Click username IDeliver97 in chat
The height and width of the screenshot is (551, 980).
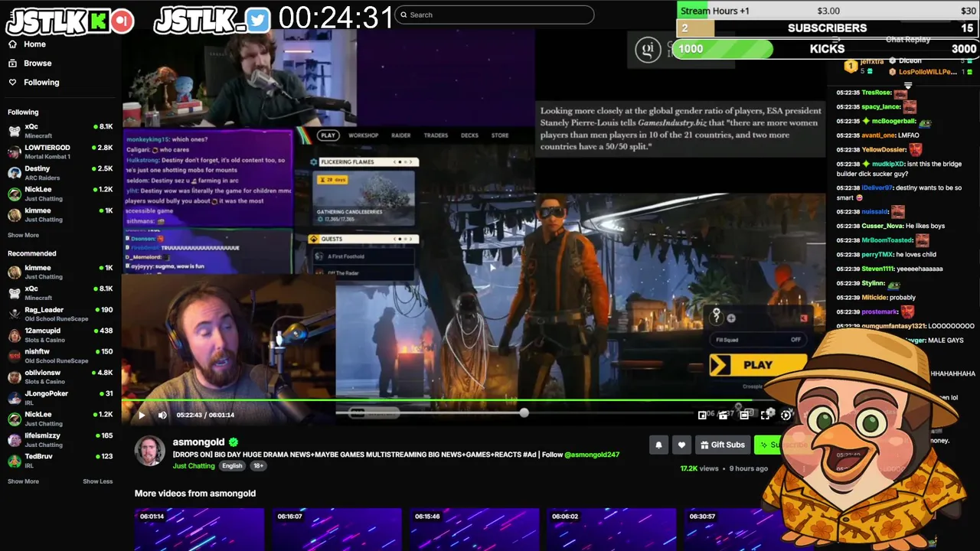(877, 187)
